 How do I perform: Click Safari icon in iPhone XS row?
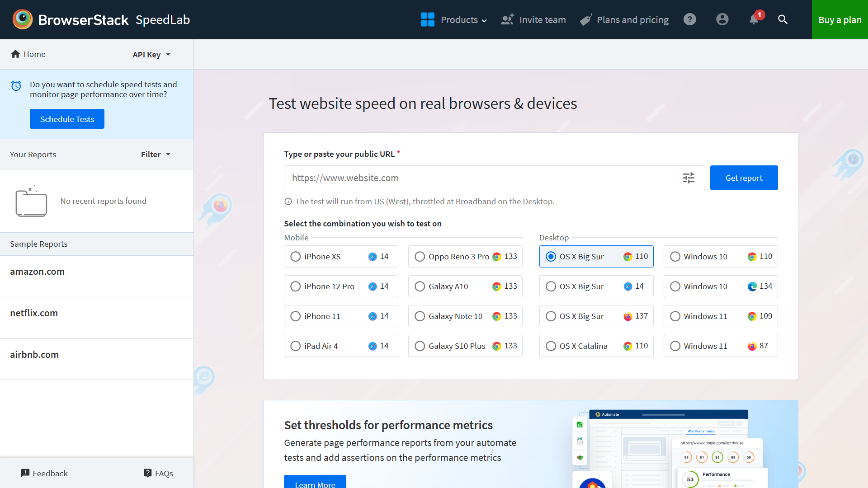tap(373, 257)
